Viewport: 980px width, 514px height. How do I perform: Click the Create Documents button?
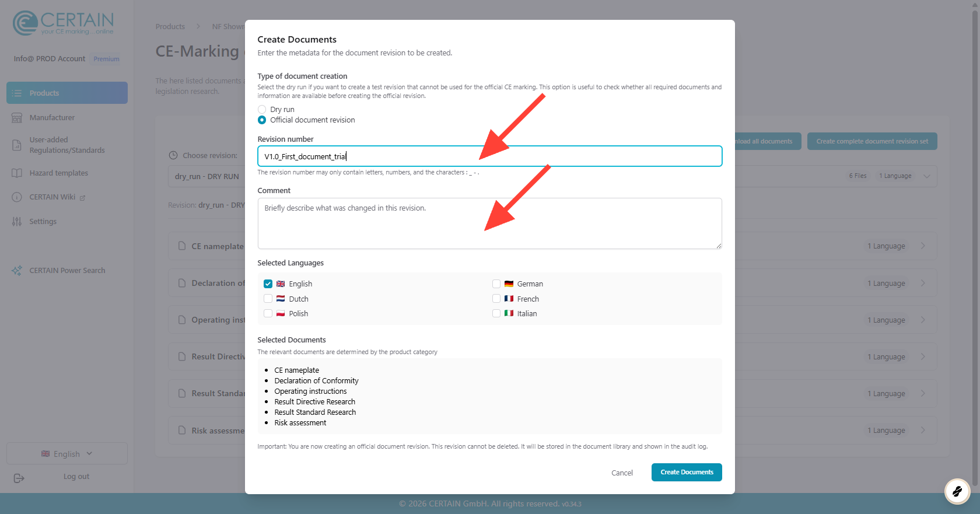click(x=687, y=473)
